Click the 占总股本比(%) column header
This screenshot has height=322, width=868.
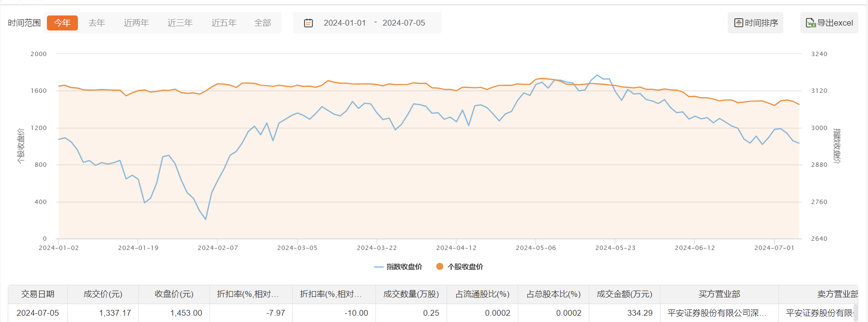tap(554, 294)
